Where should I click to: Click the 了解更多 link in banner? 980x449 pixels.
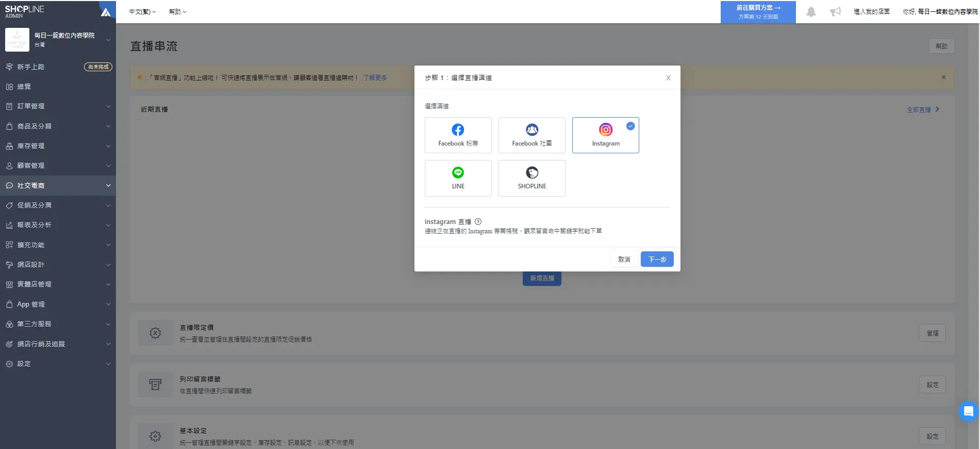375,78
